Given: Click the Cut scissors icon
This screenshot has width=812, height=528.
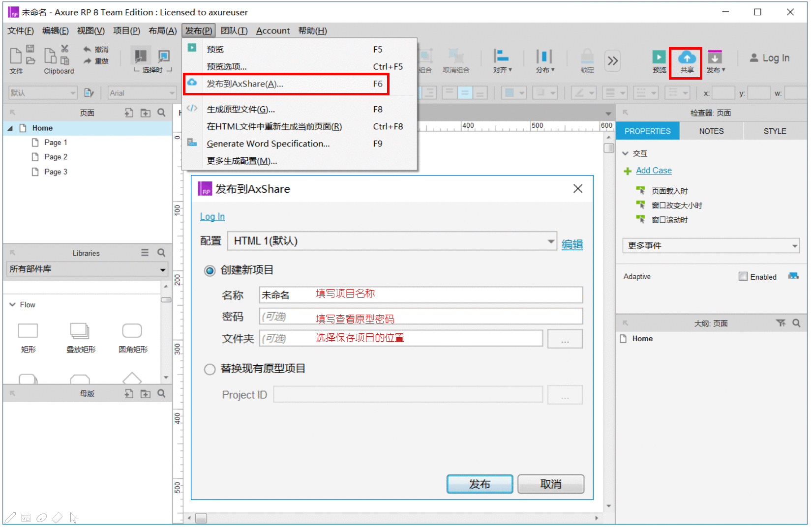Looking at the screenshot, I should [x=64, y=49].
